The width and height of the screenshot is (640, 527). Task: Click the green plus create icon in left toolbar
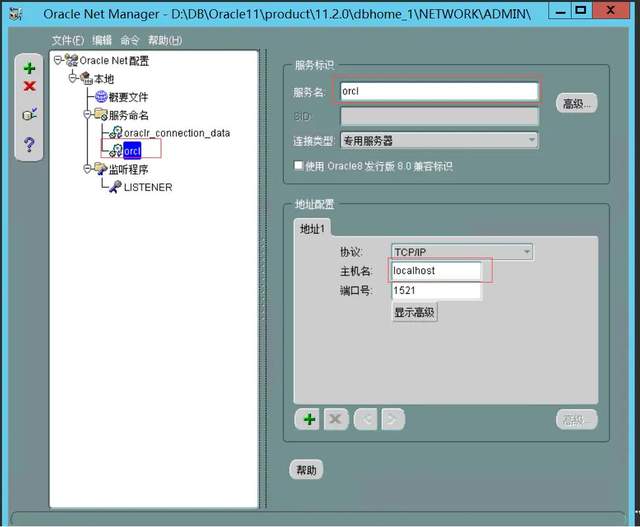tap(29, 68)
